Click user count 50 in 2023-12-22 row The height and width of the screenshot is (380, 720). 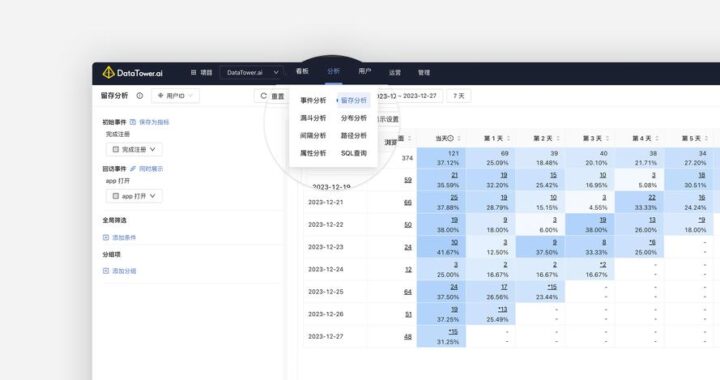[x=408, y=225]
